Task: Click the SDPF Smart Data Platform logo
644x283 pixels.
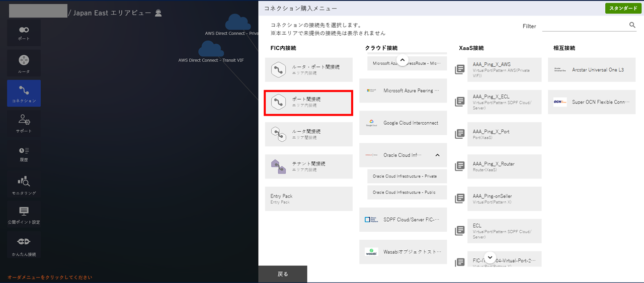Action: [371, 220]
